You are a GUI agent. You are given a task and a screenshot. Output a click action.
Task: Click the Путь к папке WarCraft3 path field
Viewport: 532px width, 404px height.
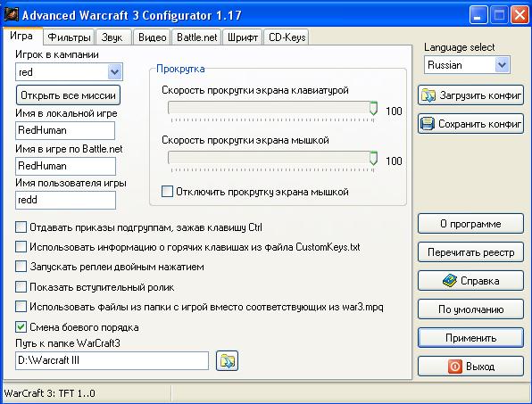point(112,360)
